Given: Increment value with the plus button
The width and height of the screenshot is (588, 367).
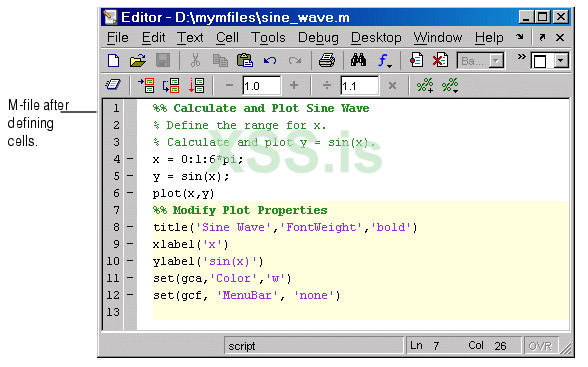Looking at the screenshot, I should point(294,85).
